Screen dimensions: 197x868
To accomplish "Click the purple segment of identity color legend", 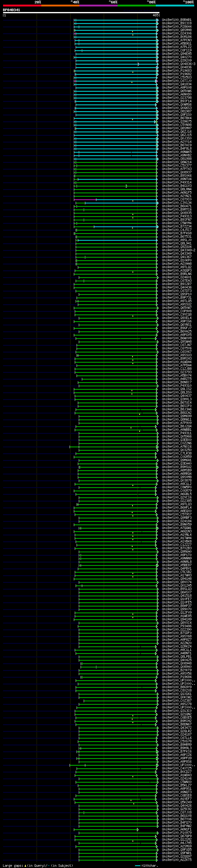I will click(x=98, y=6).
